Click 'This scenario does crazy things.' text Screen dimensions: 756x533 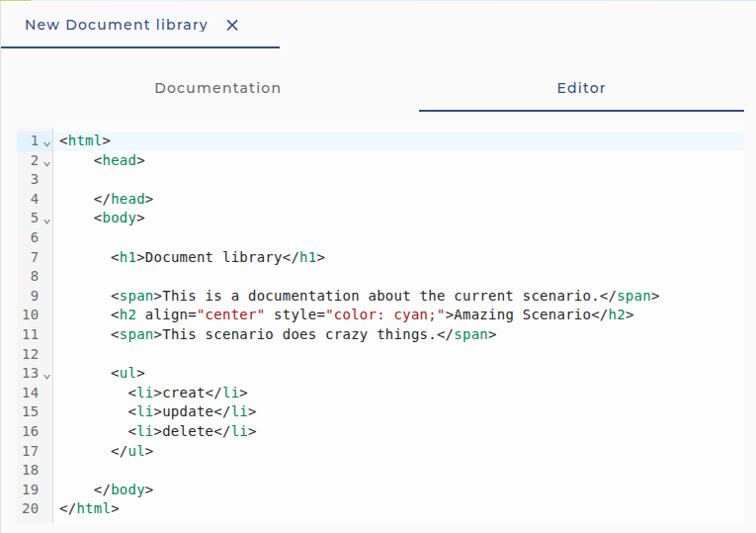click(298, 334)
